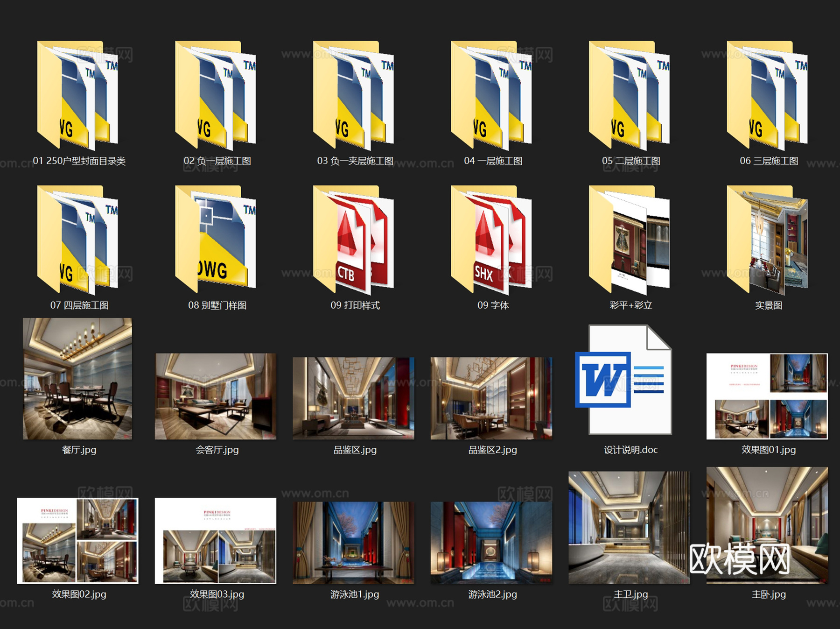The image size is (840, 629).
Task: Select the 09 打印样式 CTB folder
Action: point(353,240)
